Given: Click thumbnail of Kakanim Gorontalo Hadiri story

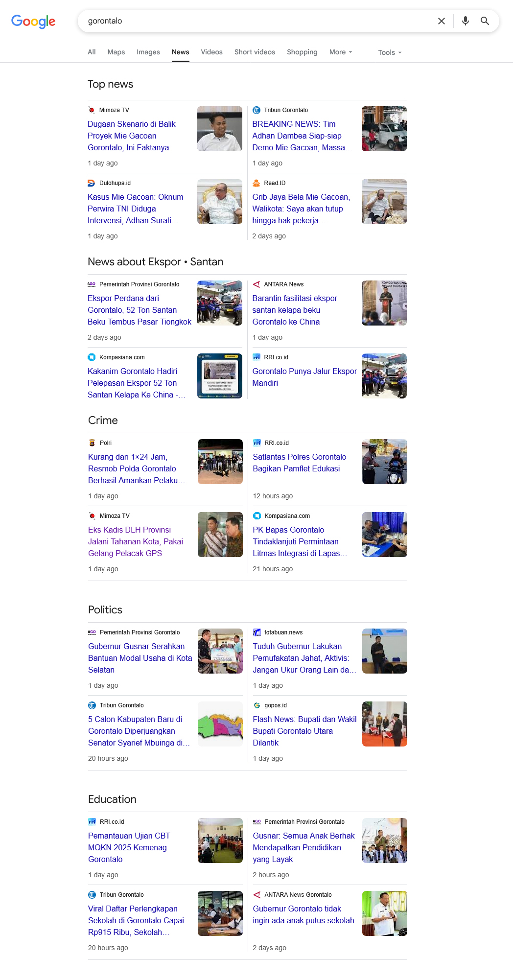Looking at the screenshot, I should [220, 376].
